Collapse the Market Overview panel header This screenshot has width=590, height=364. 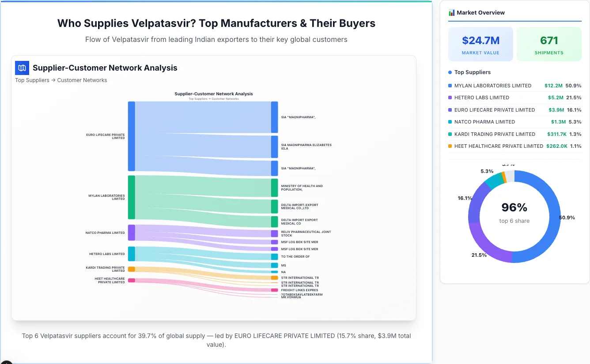[481, 12]
